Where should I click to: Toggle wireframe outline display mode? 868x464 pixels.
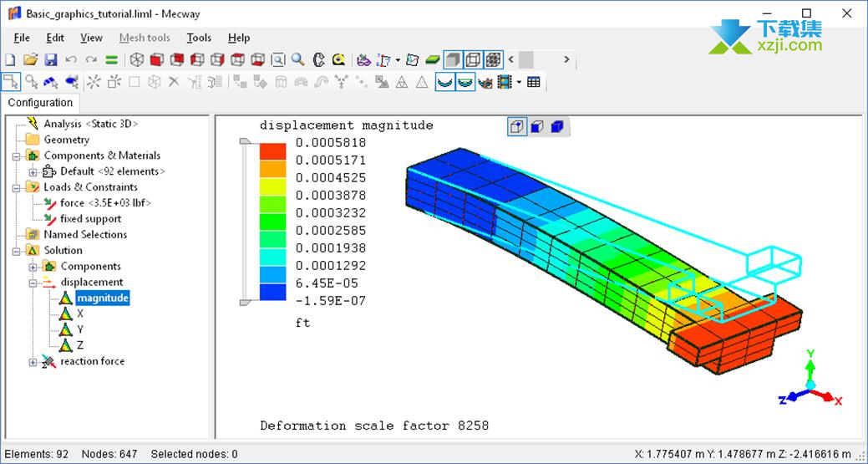pos(473,59)
